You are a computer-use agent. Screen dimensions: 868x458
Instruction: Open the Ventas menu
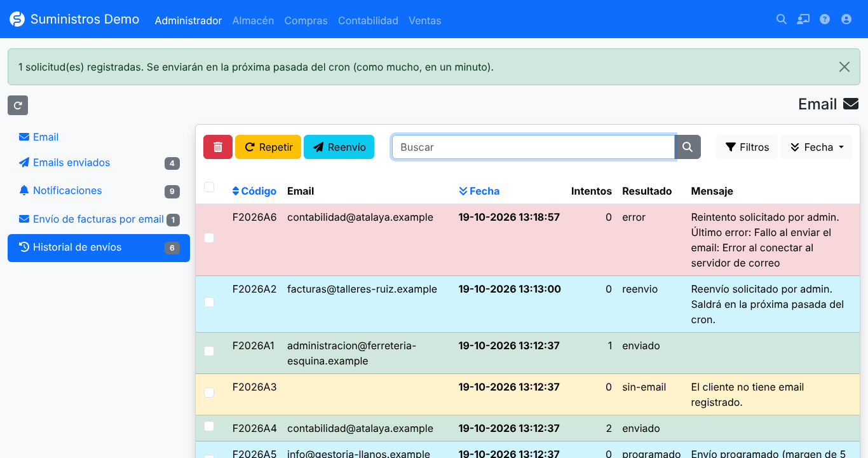pyautogui.click(x=425, y=20)
